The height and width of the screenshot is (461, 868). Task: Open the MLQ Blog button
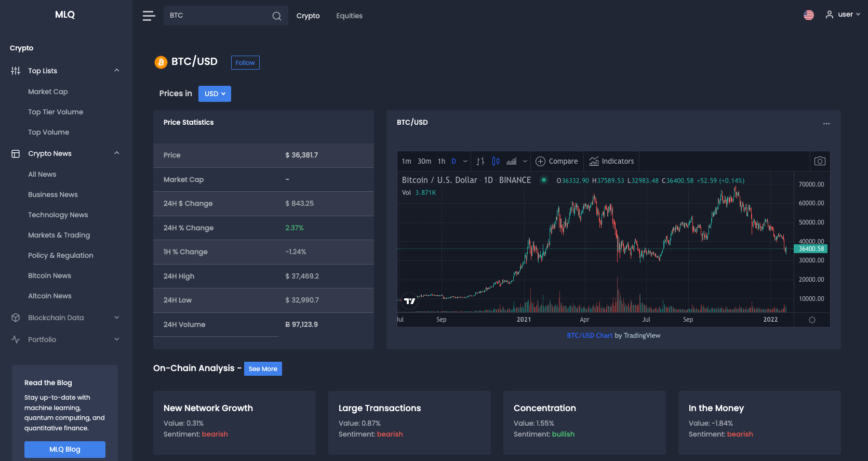pyautogui.click(x=65, y=449)
